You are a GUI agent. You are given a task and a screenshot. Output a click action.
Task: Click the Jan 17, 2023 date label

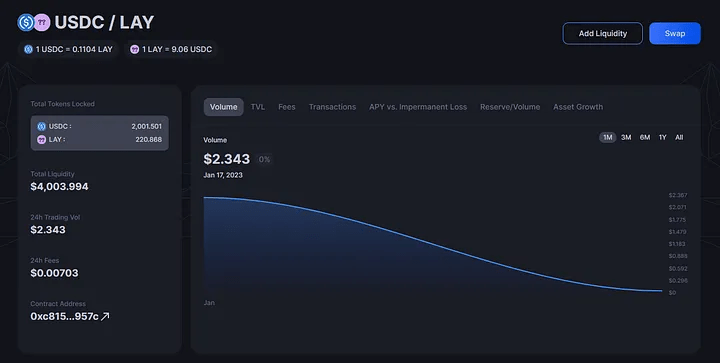223,175
